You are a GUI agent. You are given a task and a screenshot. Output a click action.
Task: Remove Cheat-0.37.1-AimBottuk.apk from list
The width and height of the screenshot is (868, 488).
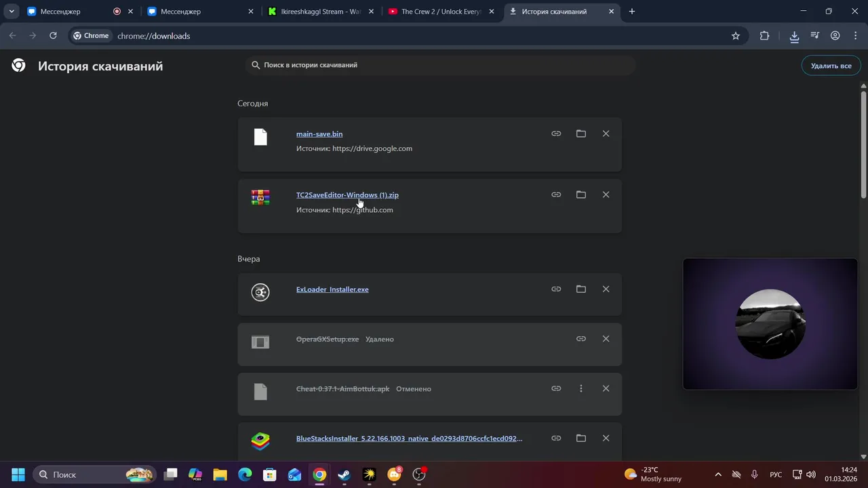pos(606,388)
